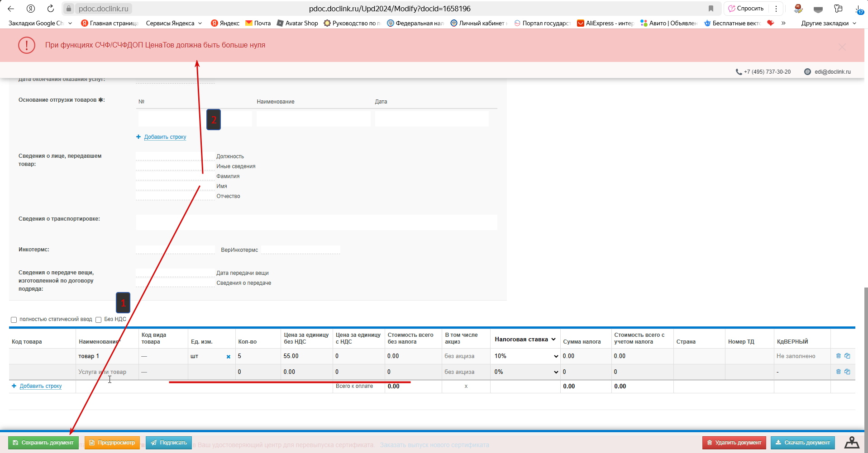Click the site security lock icon

pyautogui.click(x=68, y=9)
